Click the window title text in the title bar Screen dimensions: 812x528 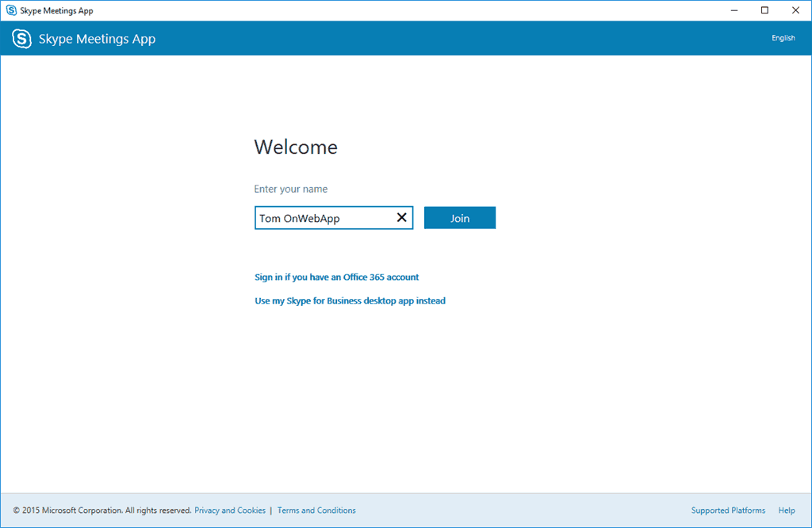click(x=56, y=10)
